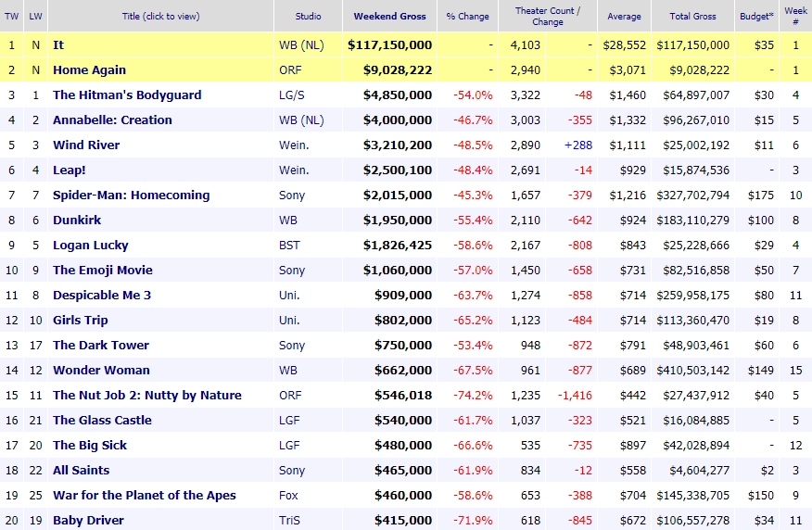This screenshot has width=812, height=530.
Task: Select Baby Driver's change -71.9%
Action: 473,520
